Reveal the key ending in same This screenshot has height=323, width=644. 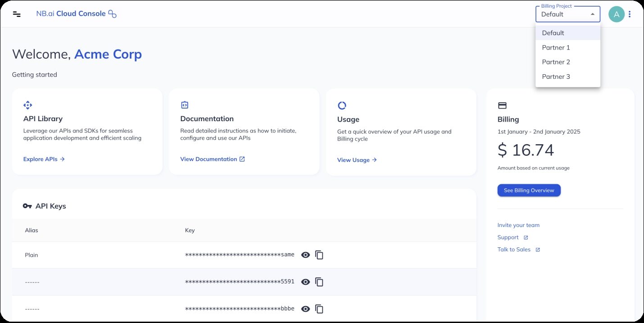305,255
